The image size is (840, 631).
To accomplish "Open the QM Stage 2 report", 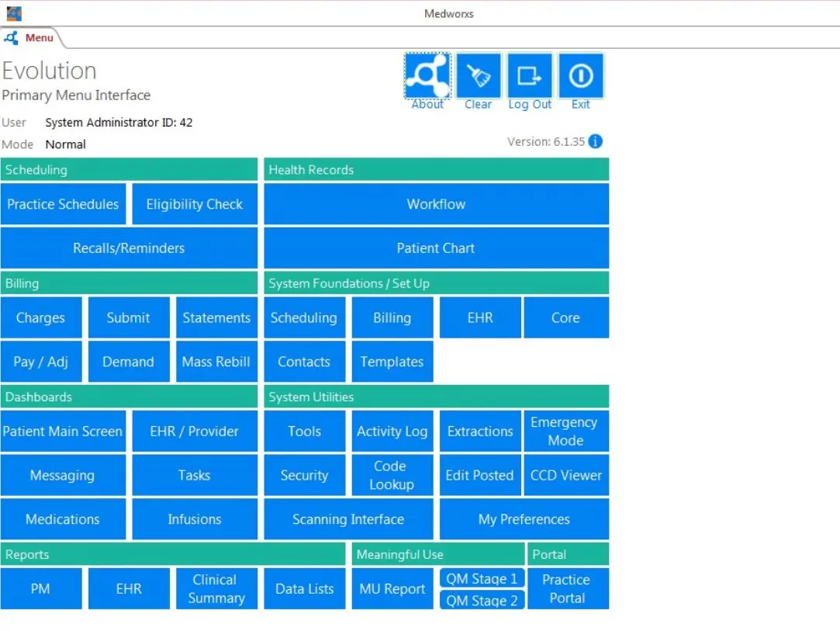I will click(x=482, y=600).
